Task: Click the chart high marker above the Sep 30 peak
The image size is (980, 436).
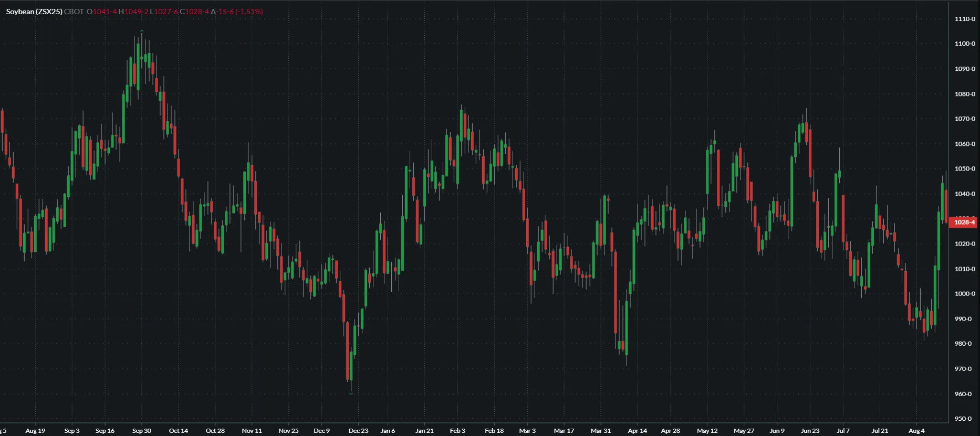Action: 142,31
